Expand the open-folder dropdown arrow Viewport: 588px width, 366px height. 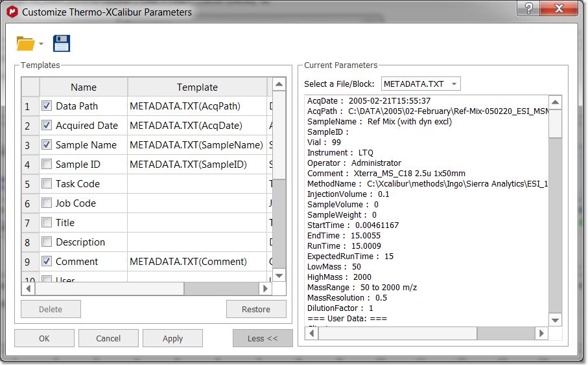[41, 44]
